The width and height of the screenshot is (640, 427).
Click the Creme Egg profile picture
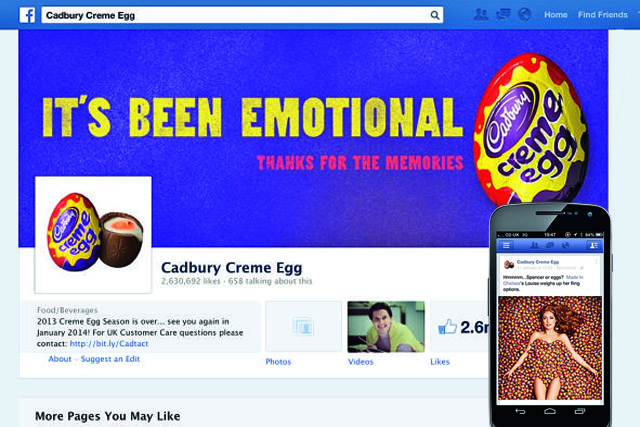[93, 235]
